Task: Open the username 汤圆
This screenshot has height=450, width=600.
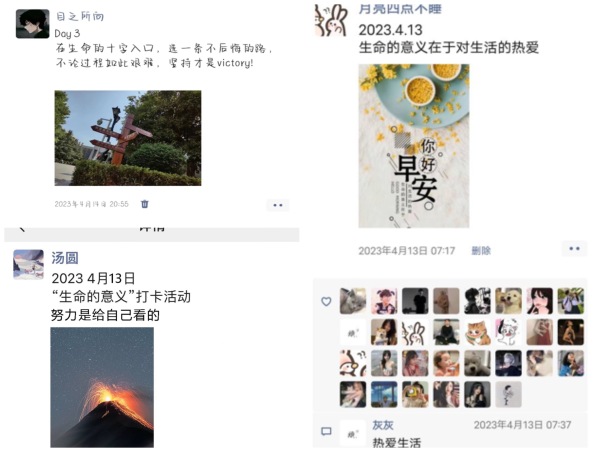Action: click(x=65, y=258)
